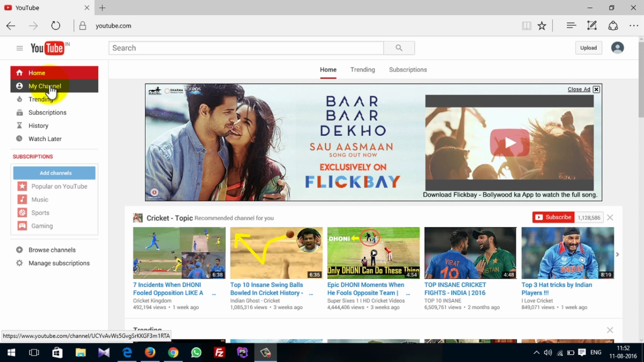Subscribe to Cricket - Topic channel
Image resolution: width=644 pixels, height=362 pixels.
(553, 217)
